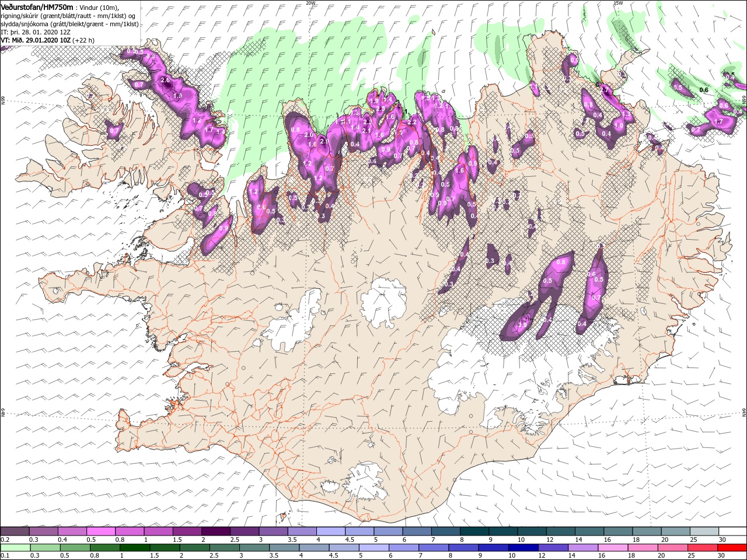747x560 pixels.
Task: Pick the lower legend swatch labeled 9
Action: tap(492, 548)
